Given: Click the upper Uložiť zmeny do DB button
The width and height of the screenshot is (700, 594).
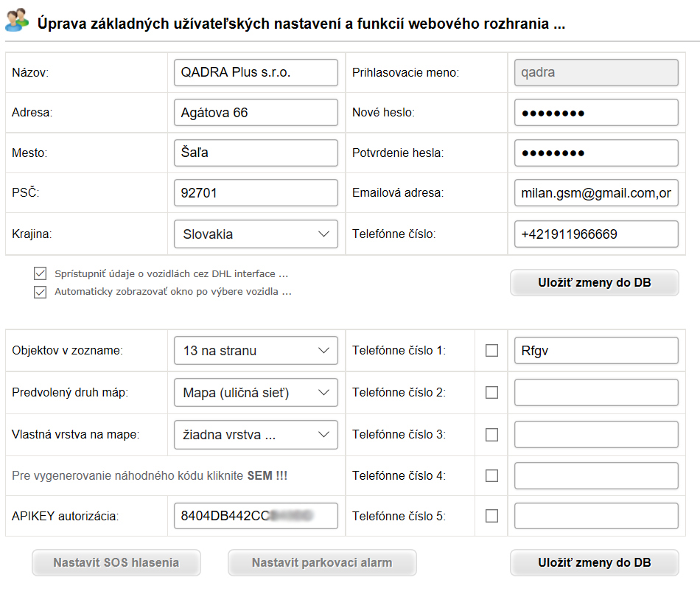Looking at the screenshot, I should point(594,283).
